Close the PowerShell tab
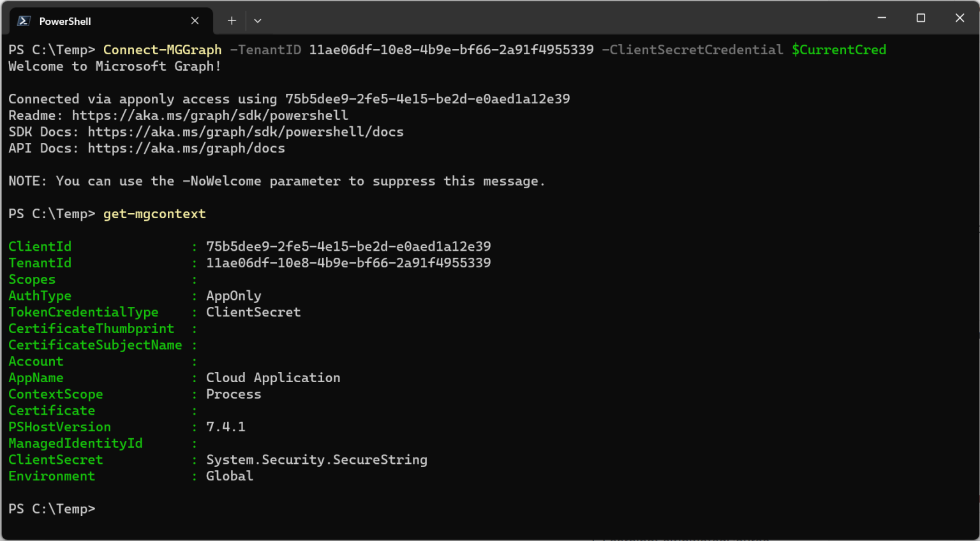The image size is (980, 541). [195, 21]
